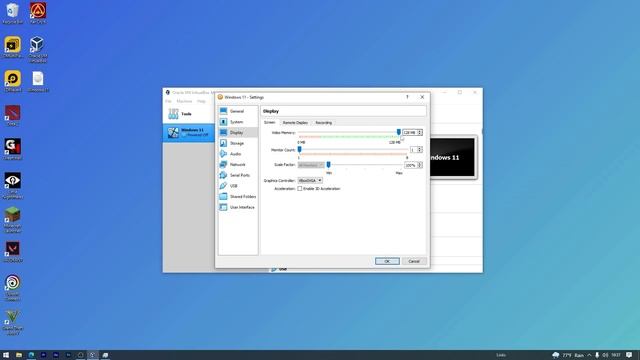The height and width of the screenshot is (360, 640).
Task: Select the Display settings category
Action: click(238, 132)
